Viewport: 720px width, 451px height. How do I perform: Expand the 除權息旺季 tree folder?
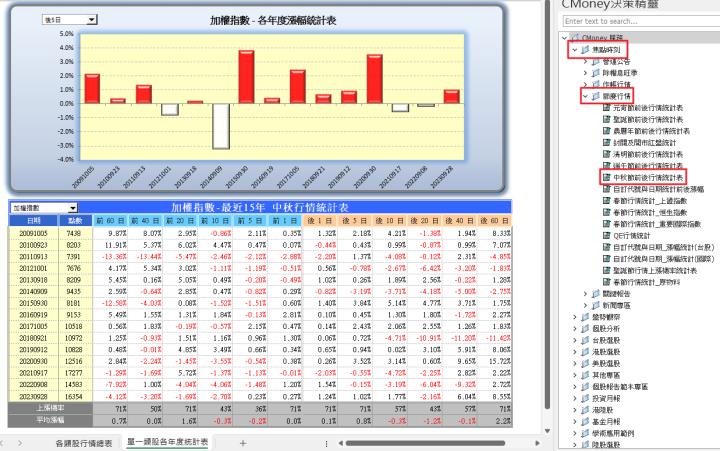click(x=585, y=73)
